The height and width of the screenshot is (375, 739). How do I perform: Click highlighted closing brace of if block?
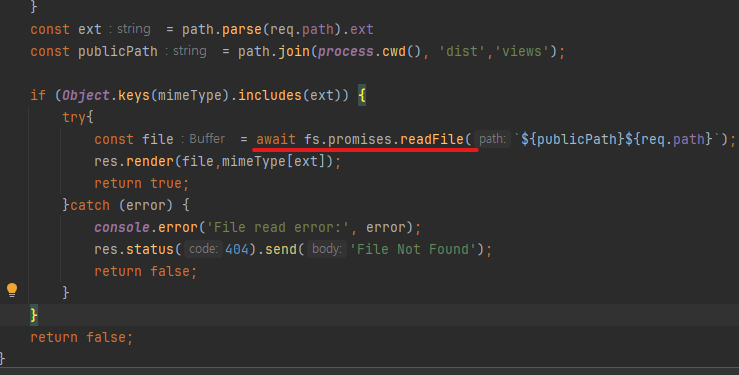pos(34,315)
